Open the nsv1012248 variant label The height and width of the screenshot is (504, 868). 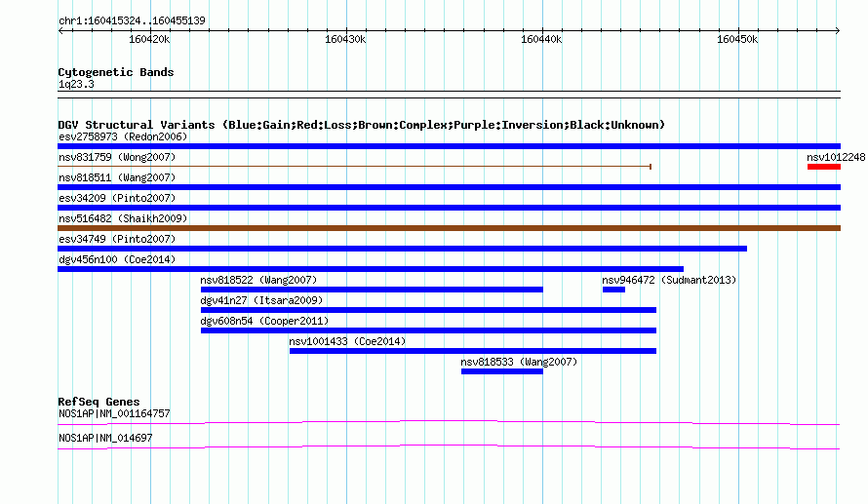point(836,157)
